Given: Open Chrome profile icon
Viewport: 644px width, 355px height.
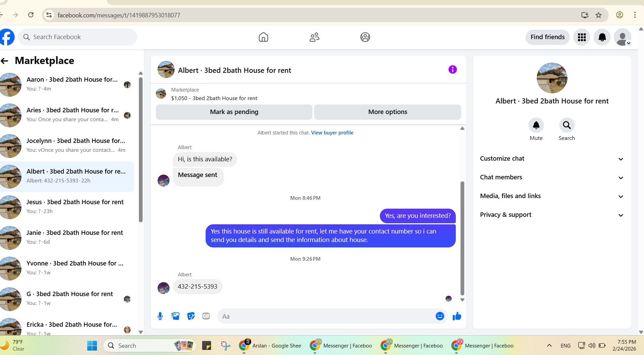Looking at the screenshot, I should pyautogui.click(x=620, y=15).
